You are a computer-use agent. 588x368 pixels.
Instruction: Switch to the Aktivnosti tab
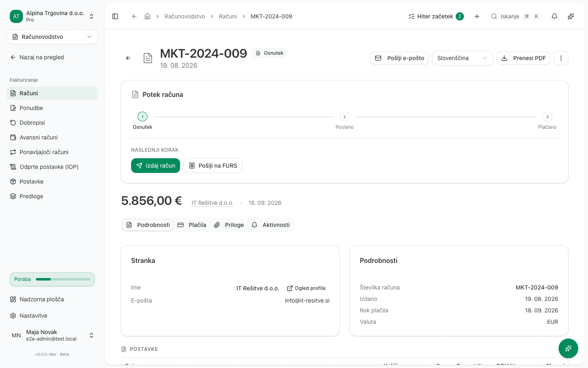(271, 225)
